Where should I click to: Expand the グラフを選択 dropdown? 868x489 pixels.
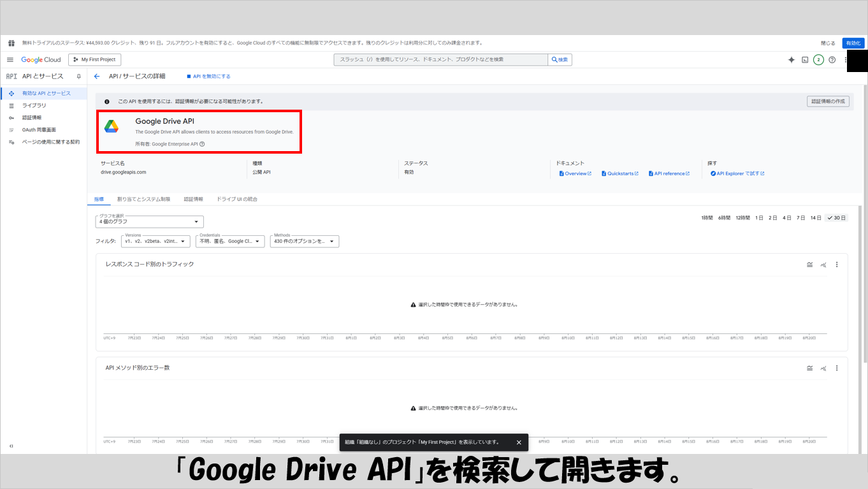pyautogui.click(x=149, y=222)
